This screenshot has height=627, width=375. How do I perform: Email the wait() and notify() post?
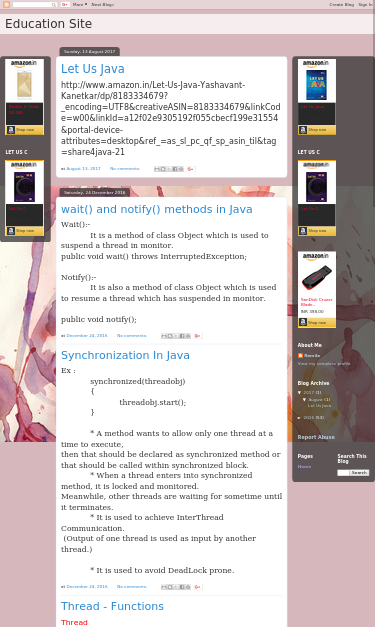pos(164,336)
